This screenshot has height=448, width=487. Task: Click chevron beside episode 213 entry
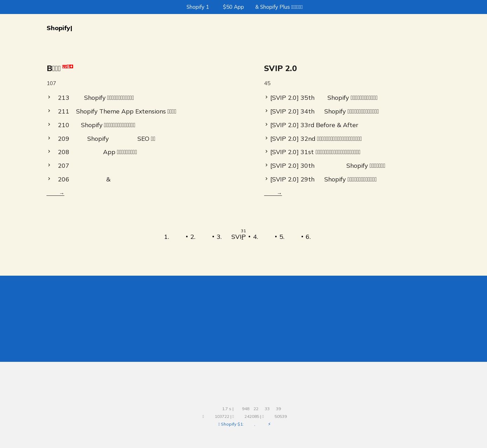tap(49, 97)
